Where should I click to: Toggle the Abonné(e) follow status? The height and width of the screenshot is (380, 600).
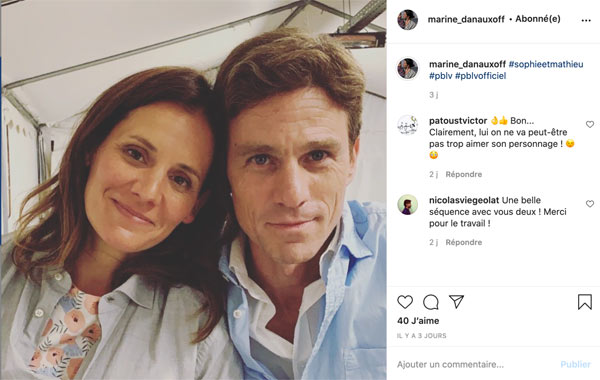click(538, 19)
